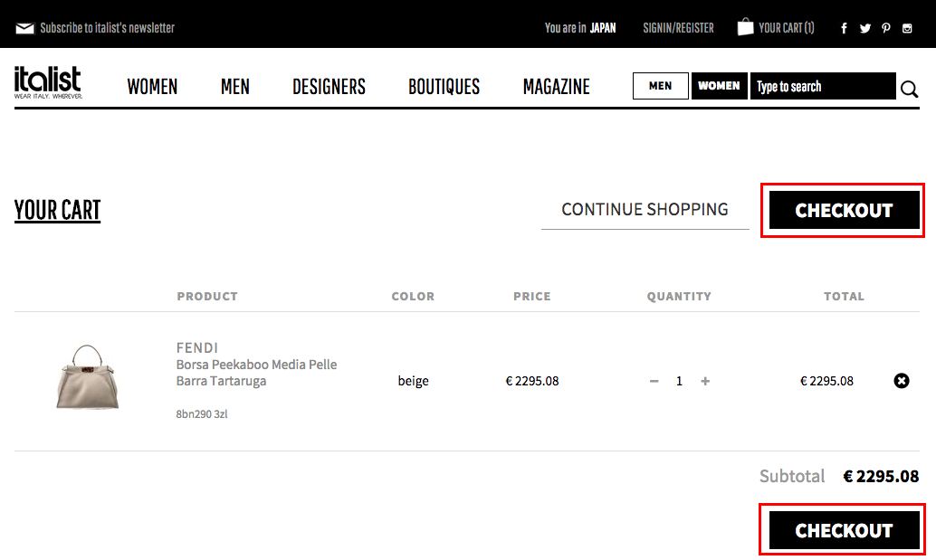Select the MEN search toggle
Screen dimensions: 936x560
tap(660, 86)
